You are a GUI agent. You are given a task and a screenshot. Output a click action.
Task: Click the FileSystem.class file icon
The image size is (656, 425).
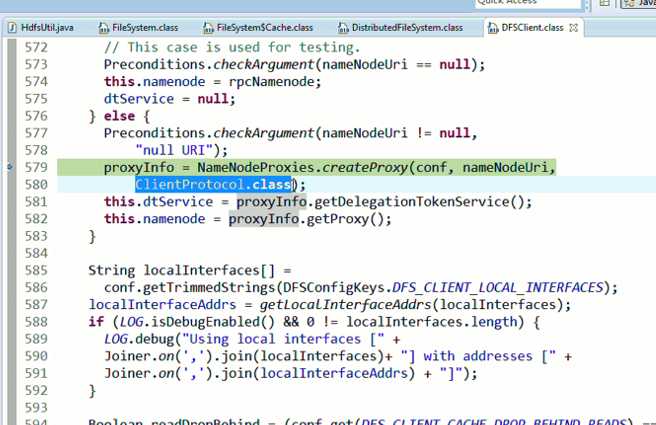[x=103, y=28]
